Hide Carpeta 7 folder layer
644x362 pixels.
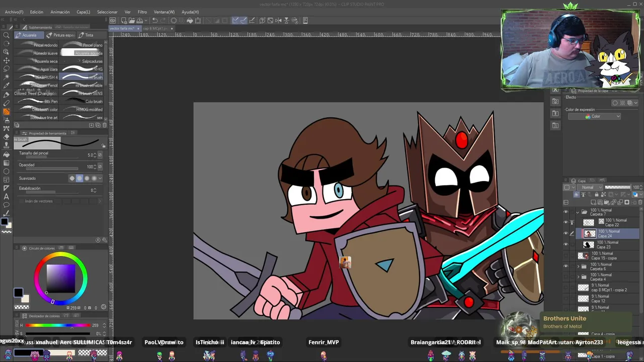(566, 212)
